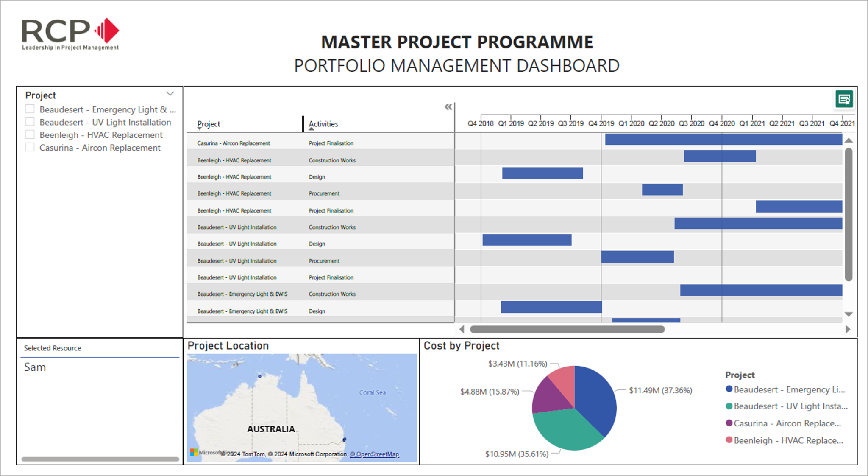Click the right arrow of the horizontal Gantt scrollbar
This screenshot has height=476, width=868.
coord(848,329)
